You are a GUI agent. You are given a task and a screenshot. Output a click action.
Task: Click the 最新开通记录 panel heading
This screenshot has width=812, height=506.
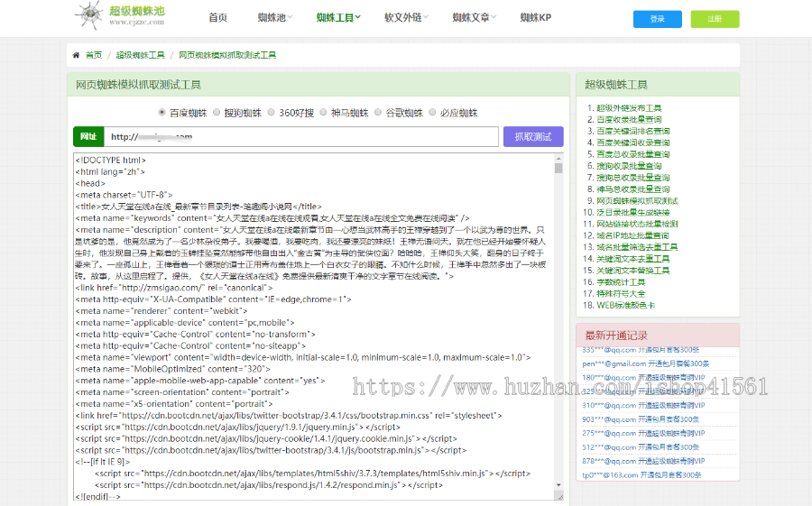pyautogui.click(x=616, y=336)
